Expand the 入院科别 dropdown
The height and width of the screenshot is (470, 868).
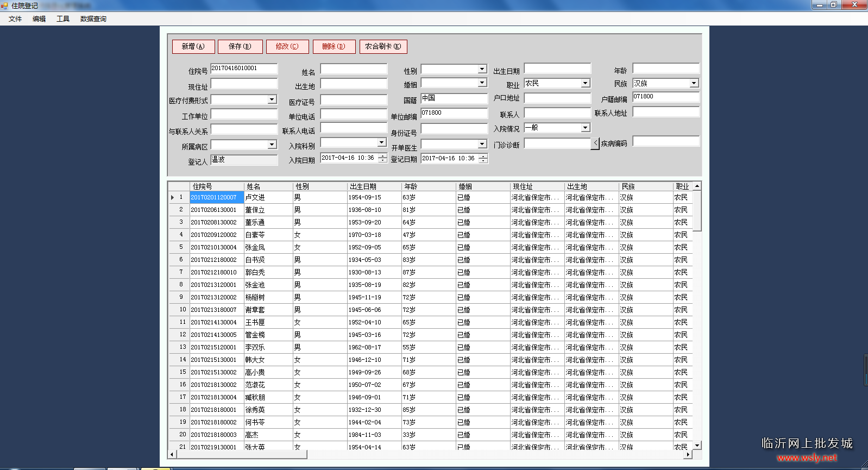pos(382,142)
